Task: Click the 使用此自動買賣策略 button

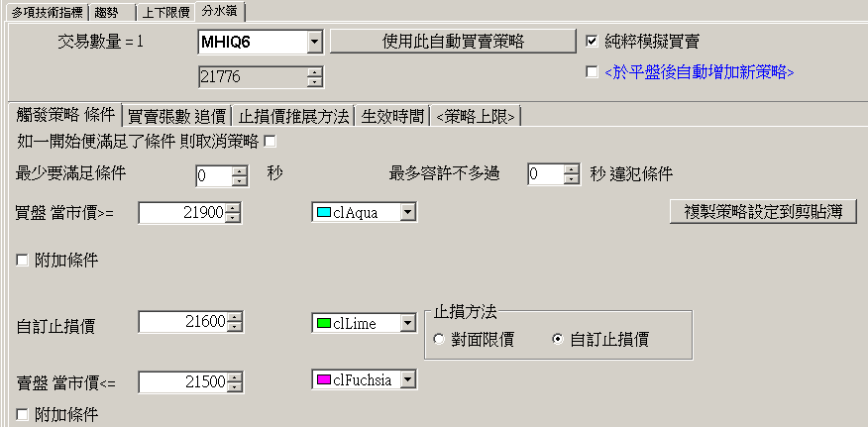Action: click(453, 41)
